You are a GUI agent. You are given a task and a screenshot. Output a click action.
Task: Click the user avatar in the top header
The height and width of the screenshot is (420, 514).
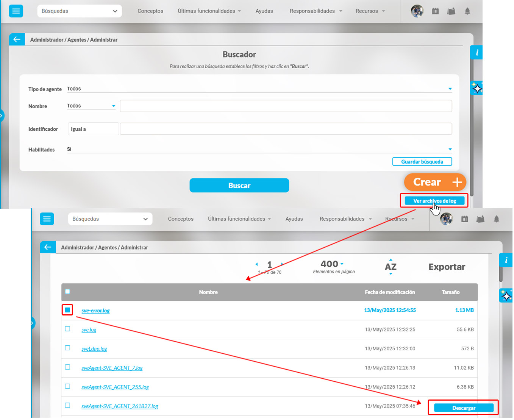tap(417, 11)
